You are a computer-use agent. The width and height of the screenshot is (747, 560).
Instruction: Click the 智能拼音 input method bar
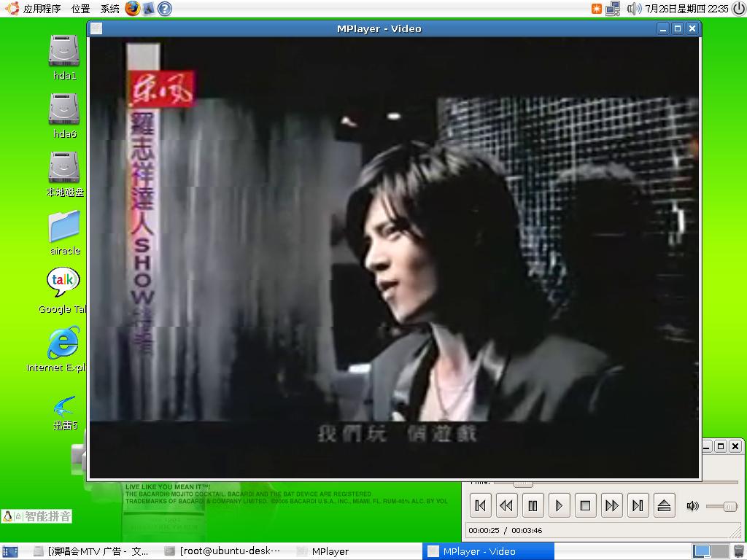point(36,516)
